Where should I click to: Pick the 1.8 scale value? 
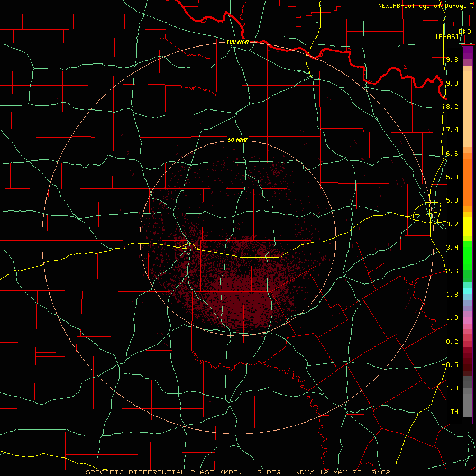[452, 294]
